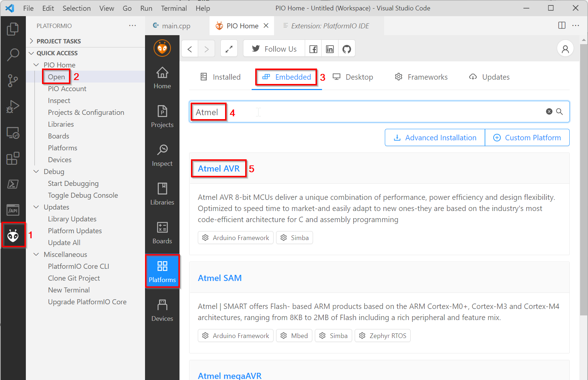The height and width of the screenshot is (380, 588).
Task: Open Libraries in PIO Home sidebar
Action: [162, 194]
